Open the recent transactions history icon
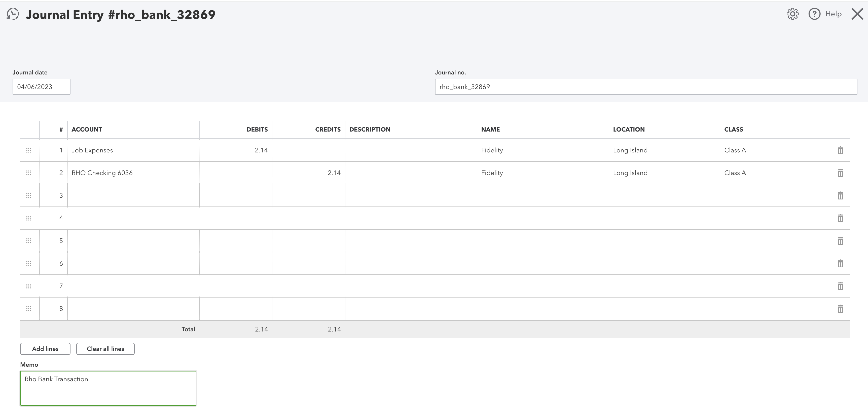 point(13,14)
